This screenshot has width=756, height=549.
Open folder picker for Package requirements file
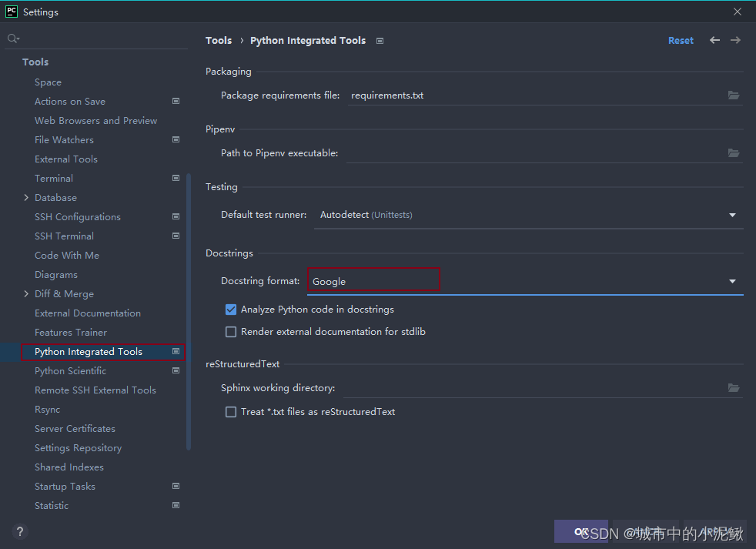[x=733, y=95]
